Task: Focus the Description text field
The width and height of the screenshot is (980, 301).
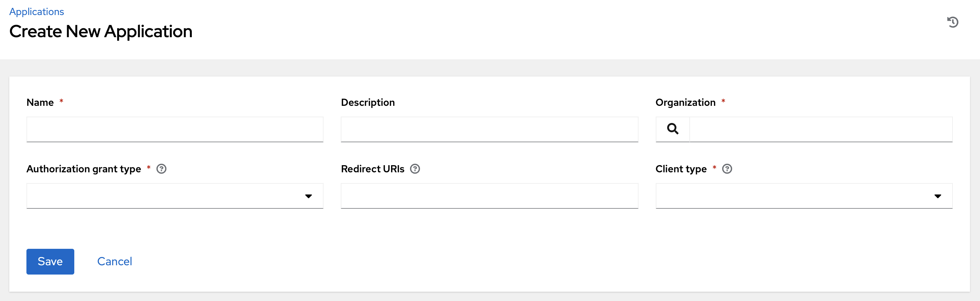Action: pyautogui.click(x=489, y=129)
